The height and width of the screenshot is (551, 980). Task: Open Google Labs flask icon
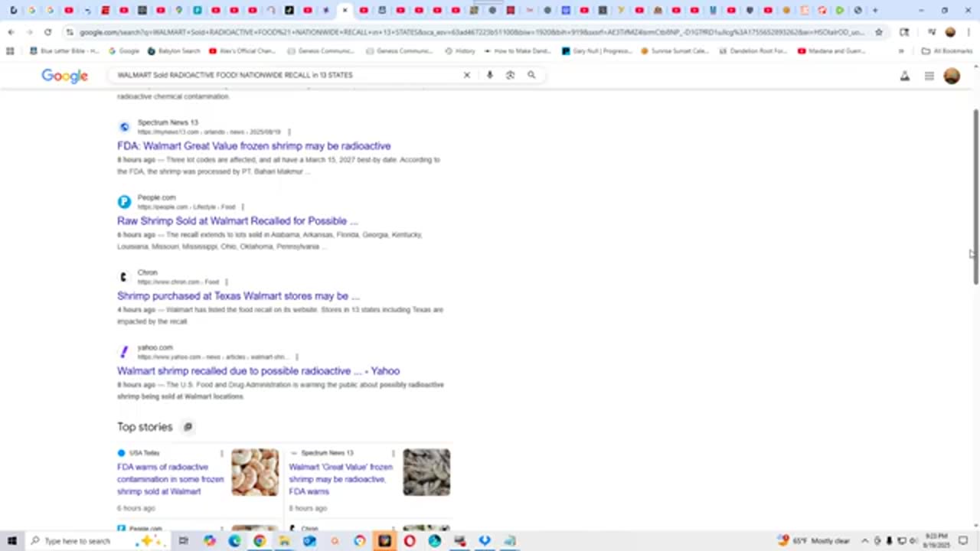pyautogui.click(x=905, y=76)
